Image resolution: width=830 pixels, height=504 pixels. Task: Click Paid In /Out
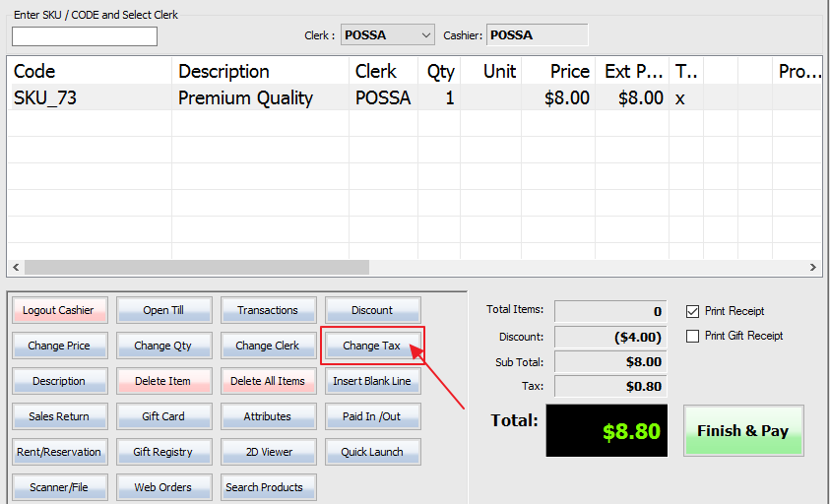[x=372, y=416]
